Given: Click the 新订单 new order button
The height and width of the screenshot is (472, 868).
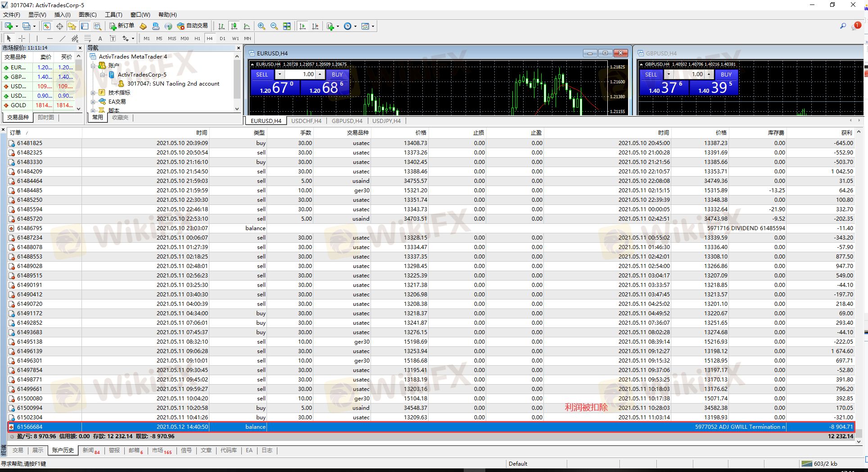Looking at the screenshot, I should point(122,26).
